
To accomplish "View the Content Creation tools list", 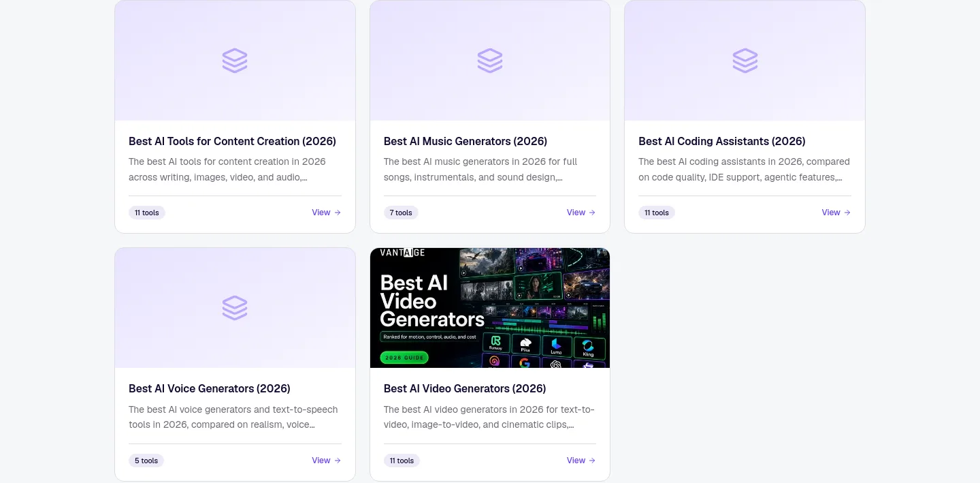I will pos(327,213).
